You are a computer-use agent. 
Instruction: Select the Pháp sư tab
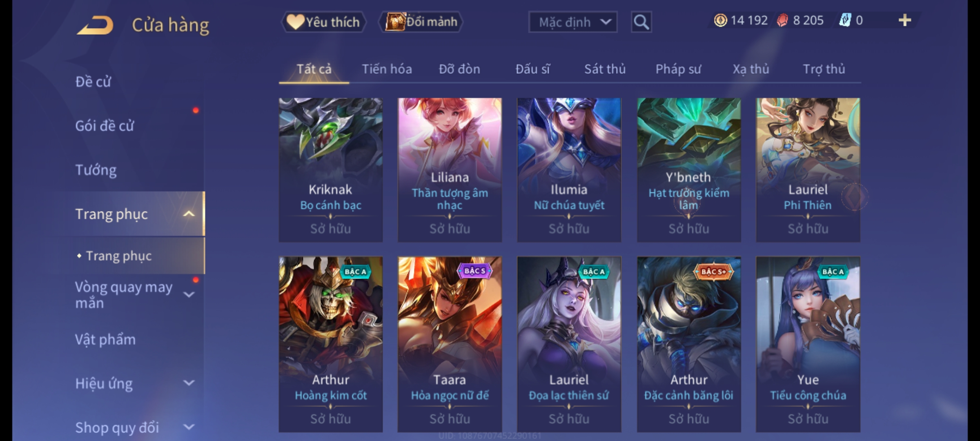coord(678,69)
